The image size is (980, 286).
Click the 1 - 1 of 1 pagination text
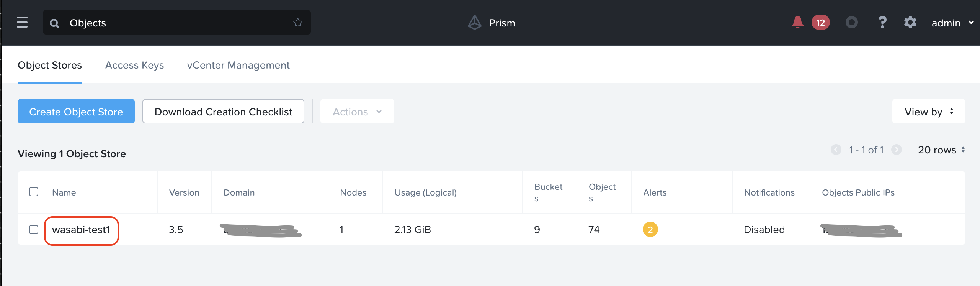866,150
